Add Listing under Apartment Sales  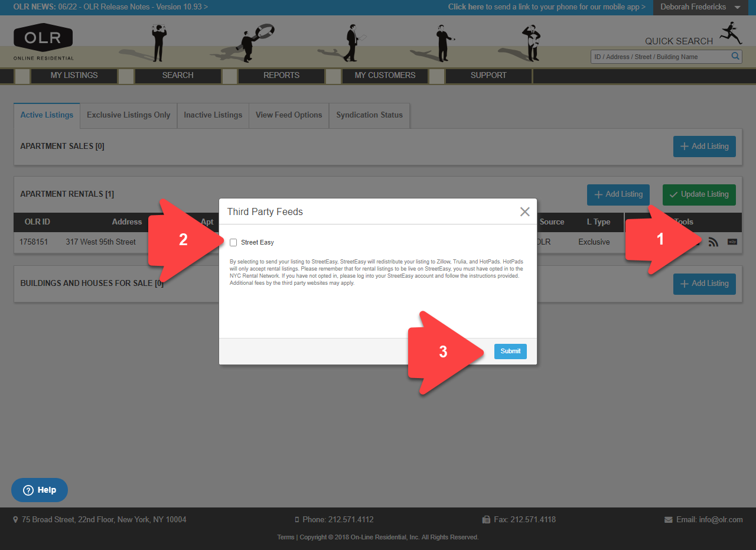coord(705,146)
